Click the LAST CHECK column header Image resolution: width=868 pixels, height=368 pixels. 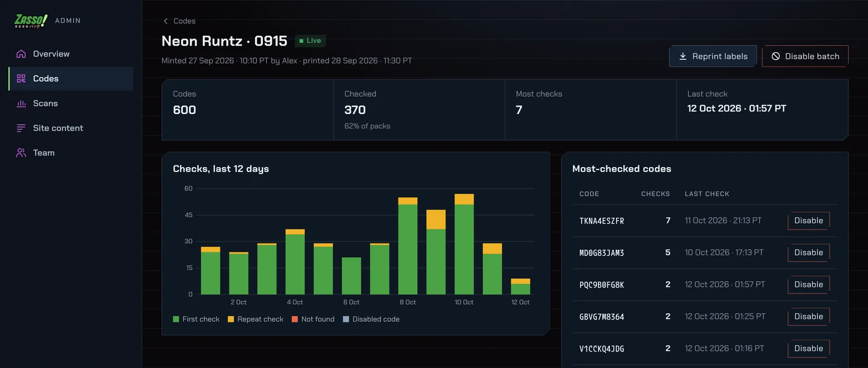707,194
